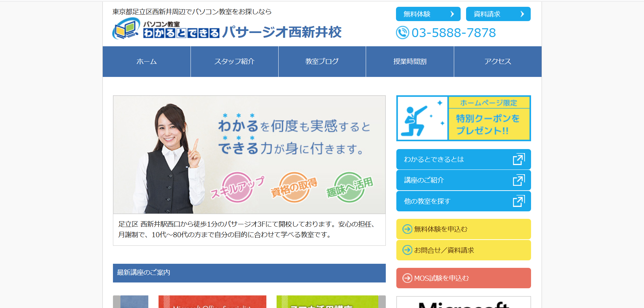View the 授業時間割 schedule page
Image resolution: width=644 pixels, height=308 pixels.
click(410, 62)
